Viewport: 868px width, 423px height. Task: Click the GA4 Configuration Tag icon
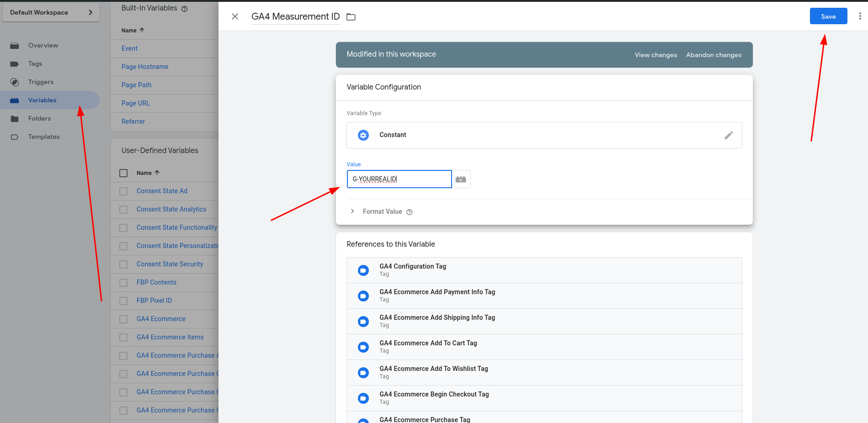(x=363, y=270)
